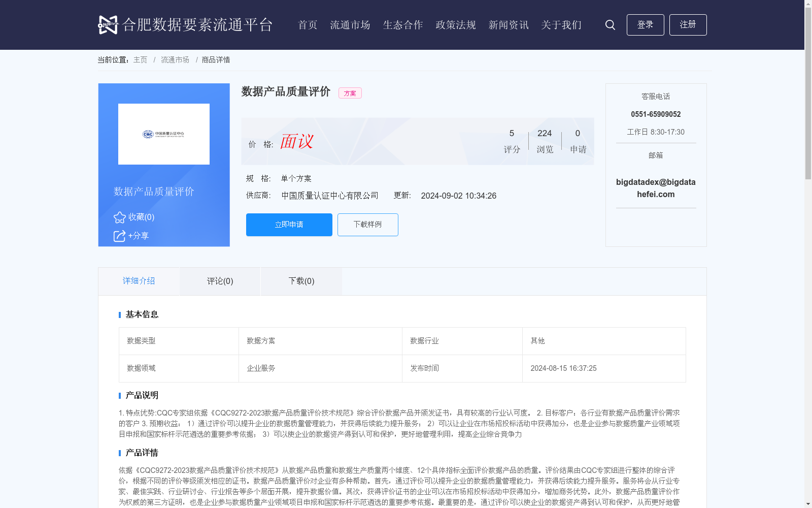Image resolution: width=812 pixels, height=508 pixels.
Task: Click the scrollbar up arrow
Action: pyautogui.click(x=808, y=4)
